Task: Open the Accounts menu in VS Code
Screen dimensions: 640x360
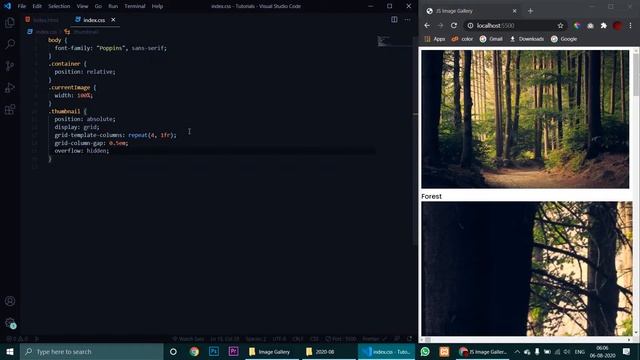Action: [x=10, y=301]
